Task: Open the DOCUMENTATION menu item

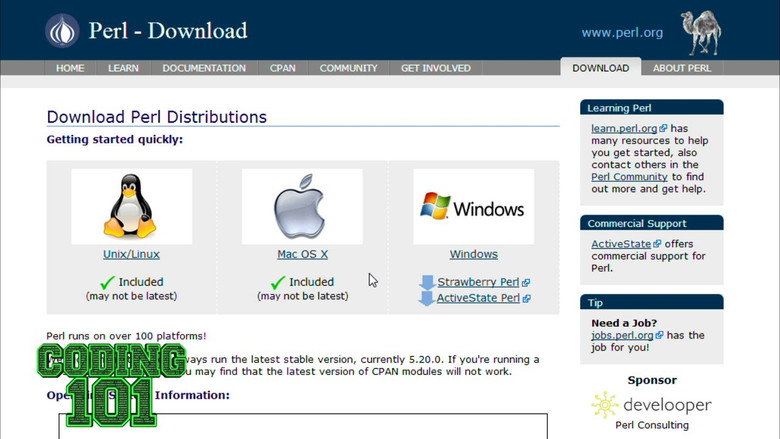Action: pyautogui.click(x=204, y=68)
